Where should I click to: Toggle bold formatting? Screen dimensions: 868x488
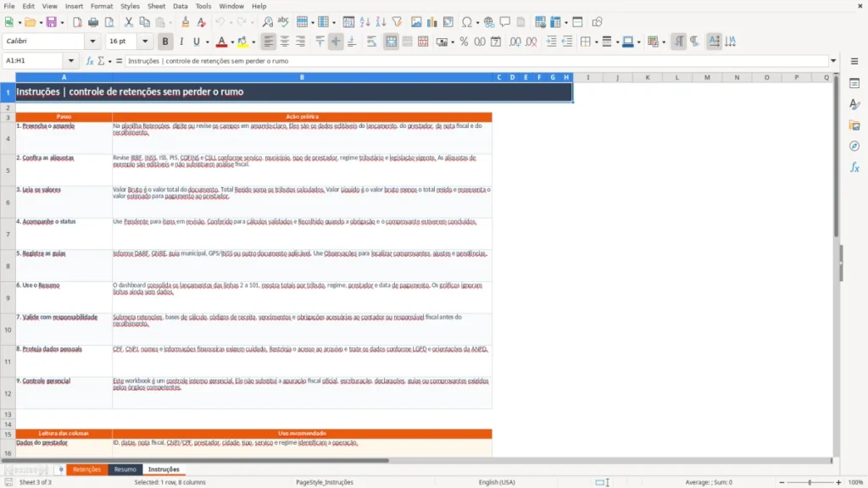165,42
